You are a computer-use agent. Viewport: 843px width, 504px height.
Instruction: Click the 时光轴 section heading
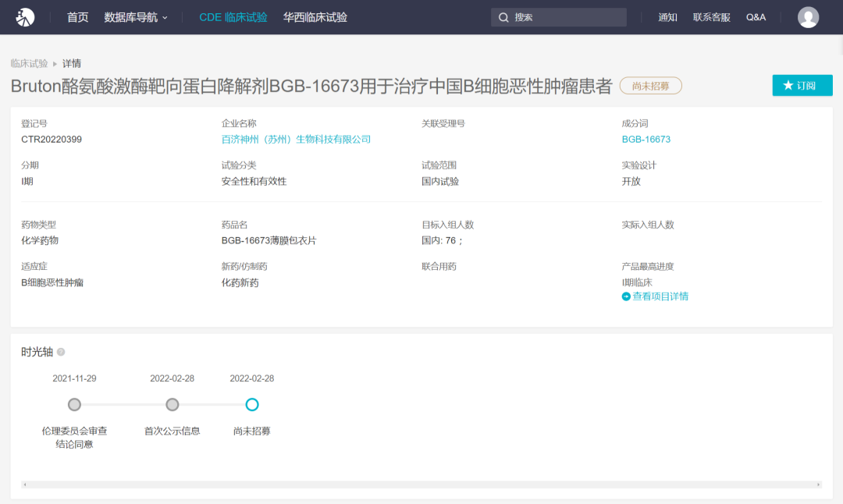tap(37, 352)
